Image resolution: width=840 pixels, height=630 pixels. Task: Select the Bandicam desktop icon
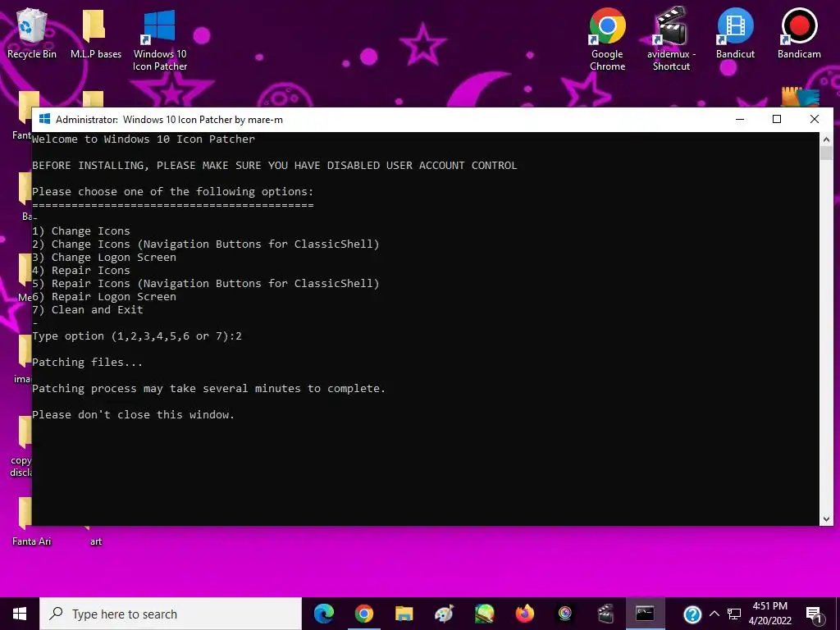(799, 33)
